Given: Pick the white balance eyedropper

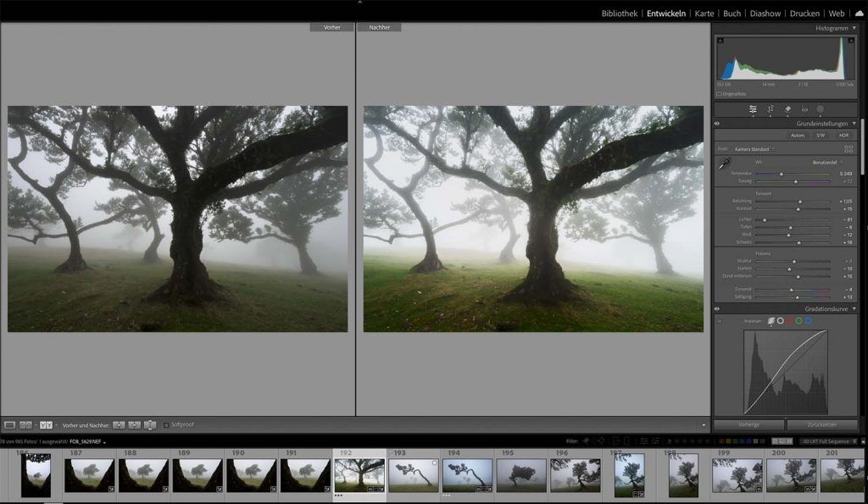Looking at the screenshot, I should (725, 161).
